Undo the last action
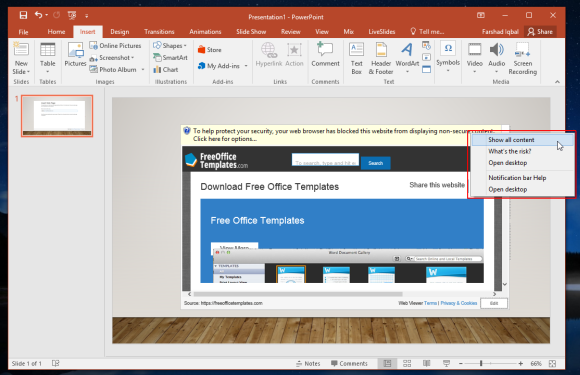The image size is (580, 375). (38, 15)
